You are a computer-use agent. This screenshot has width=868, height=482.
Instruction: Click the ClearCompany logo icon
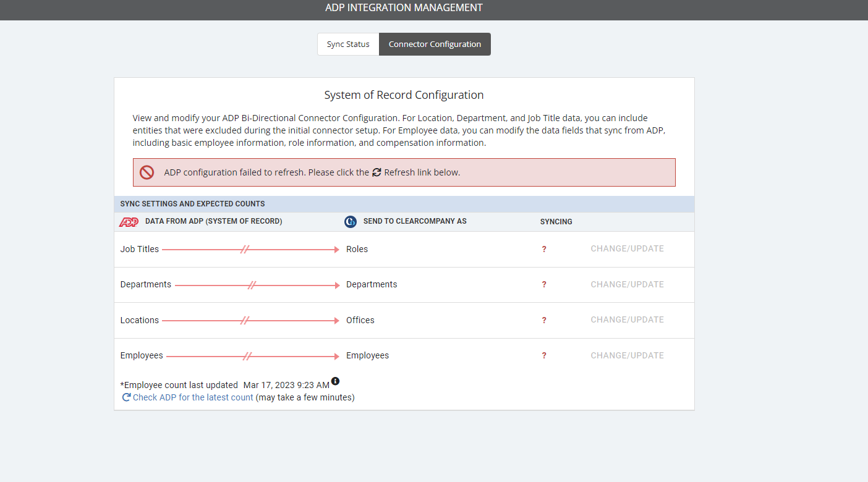point(351,222)
